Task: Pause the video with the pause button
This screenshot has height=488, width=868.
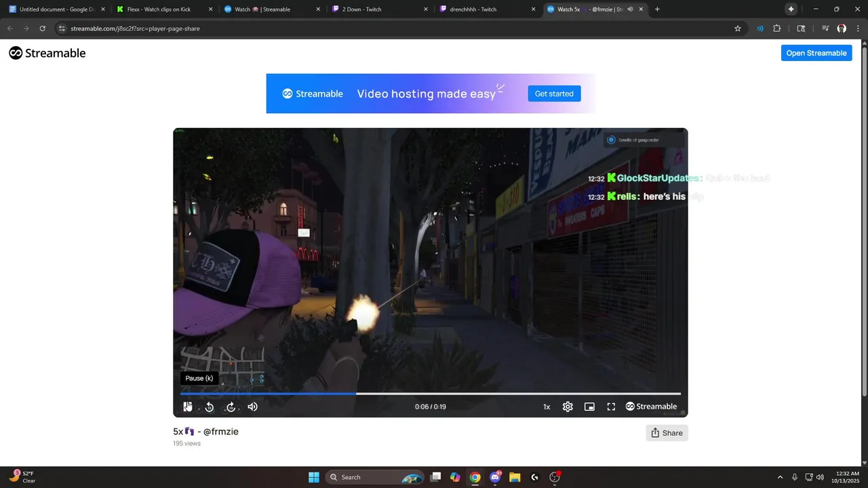Action: click(x=188, y=407)
